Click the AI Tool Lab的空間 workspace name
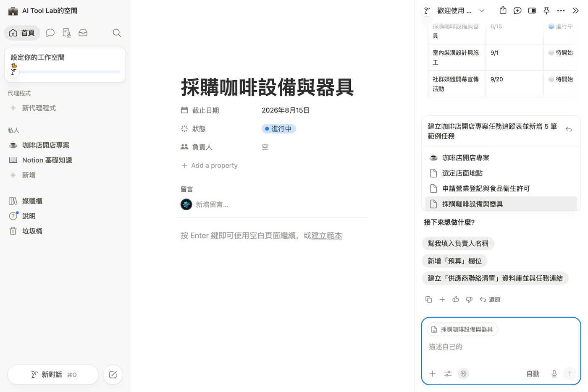The width and height of the screenshot is (588, 392). 50,11
